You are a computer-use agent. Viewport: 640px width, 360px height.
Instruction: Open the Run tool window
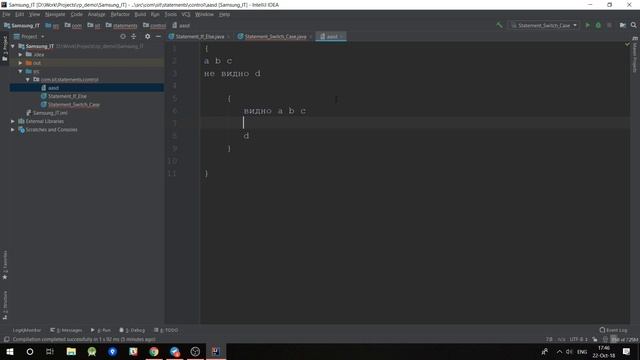point(100,330)
